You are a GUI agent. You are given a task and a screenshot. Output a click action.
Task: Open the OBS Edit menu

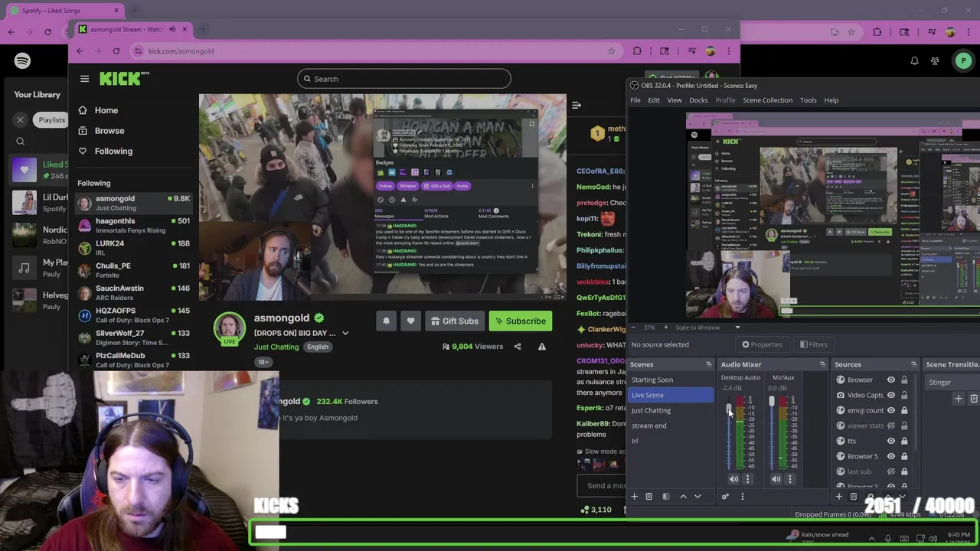pos(654,100)
